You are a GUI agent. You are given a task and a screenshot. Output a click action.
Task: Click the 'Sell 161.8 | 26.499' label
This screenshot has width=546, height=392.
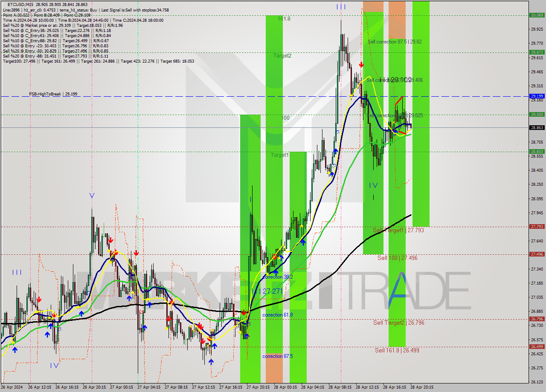(x=397, y=350)
